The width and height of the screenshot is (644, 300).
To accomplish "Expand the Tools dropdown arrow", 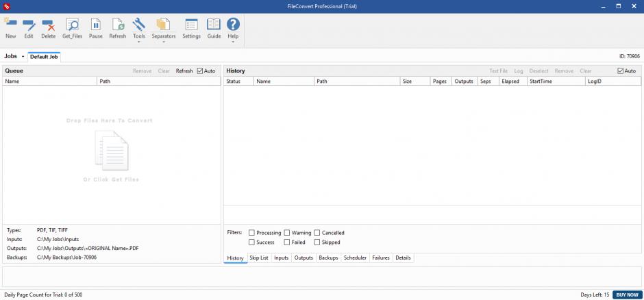I will 139,42.
